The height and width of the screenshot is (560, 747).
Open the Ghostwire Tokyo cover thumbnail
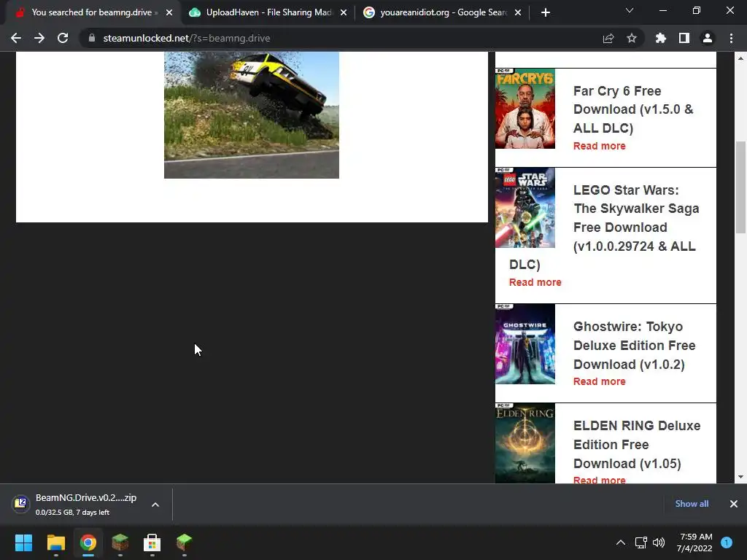pyautogui.click(x=525, y=344)
